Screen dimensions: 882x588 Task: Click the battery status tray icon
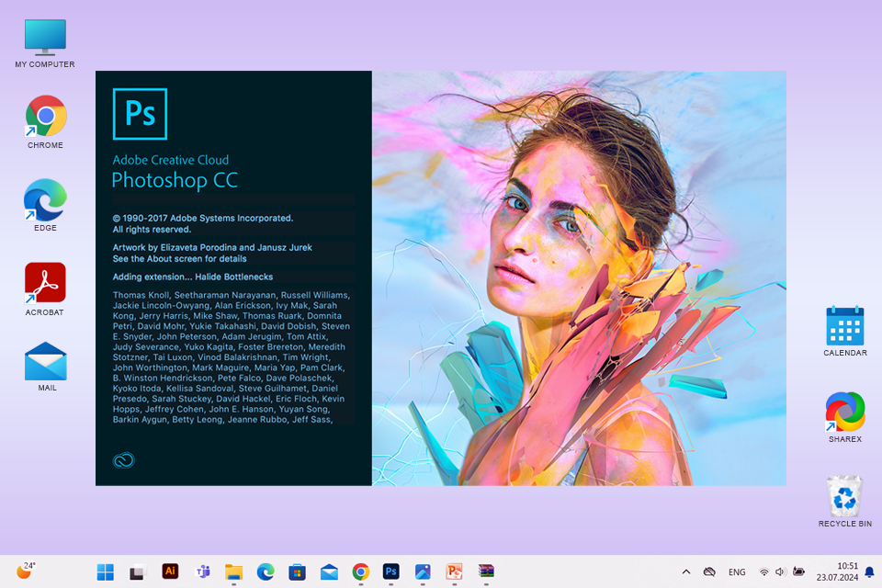798,572
